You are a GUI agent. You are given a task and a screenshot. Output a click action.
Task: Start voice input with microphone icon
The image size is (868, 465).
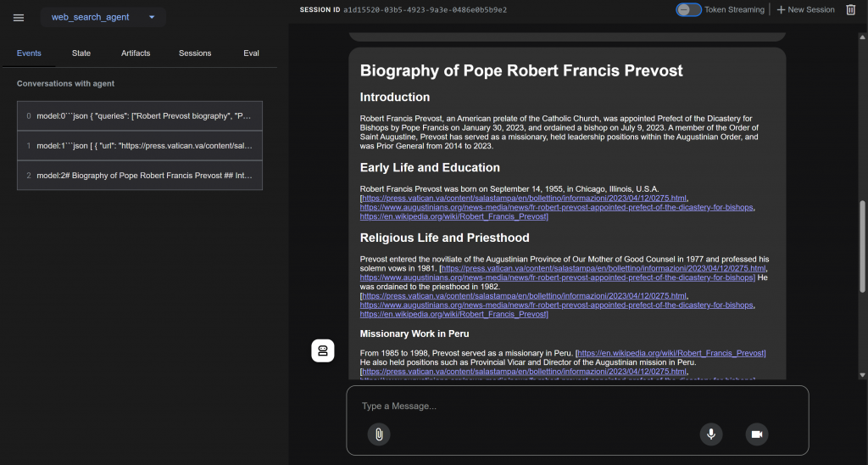point(711,434)
